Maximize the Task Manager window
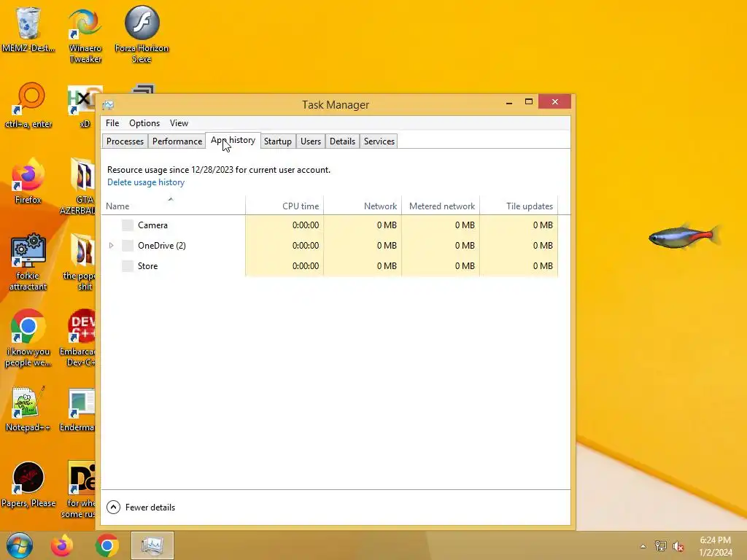Screen dimensions: 747x560 point(529,102)
